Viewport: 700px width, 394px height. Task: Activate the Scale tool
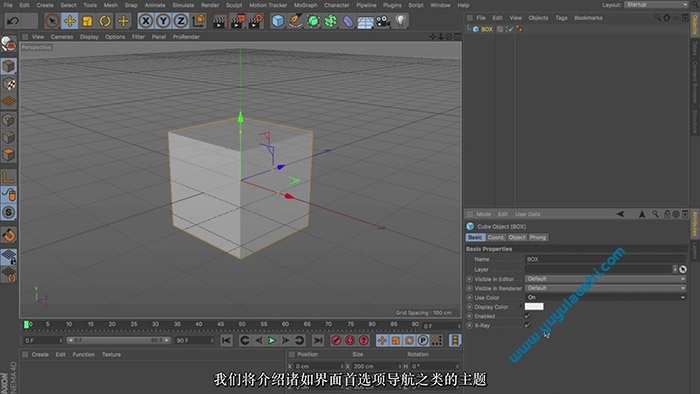point(88,21)
